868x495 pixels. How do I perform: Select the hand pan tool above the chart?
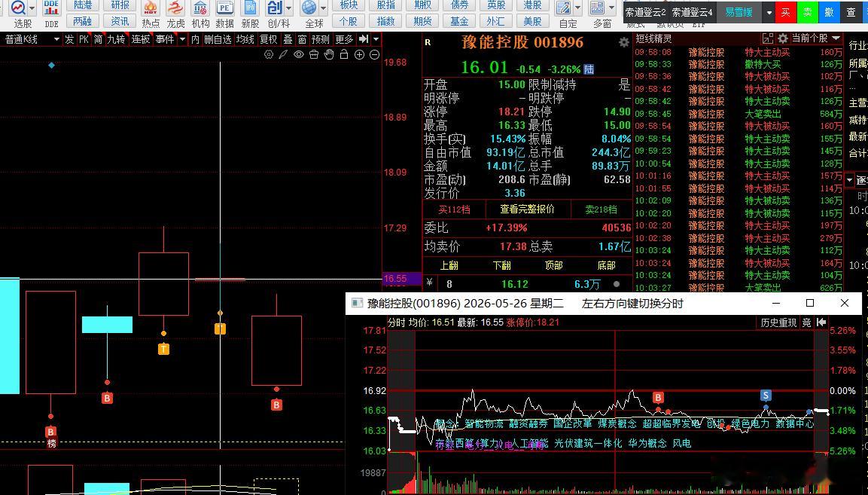[329, 54]
